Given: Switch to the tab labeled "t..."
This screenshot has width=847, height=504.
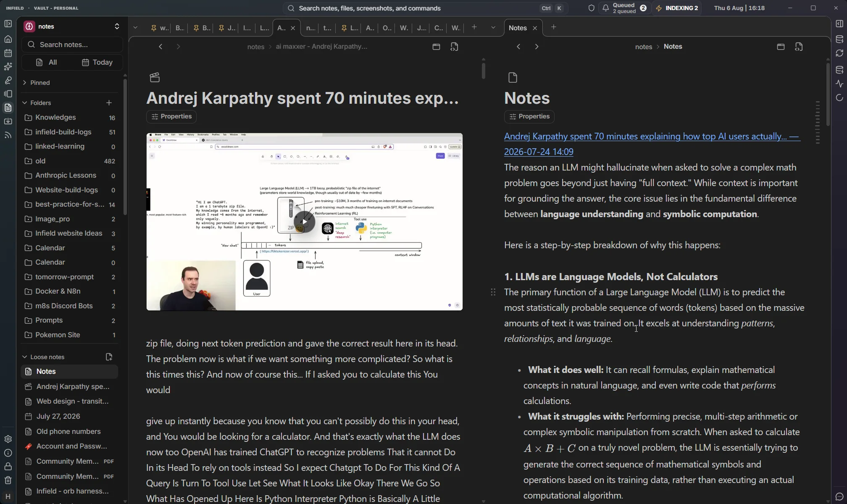Looking at the screenshot, I should point(327,28).
